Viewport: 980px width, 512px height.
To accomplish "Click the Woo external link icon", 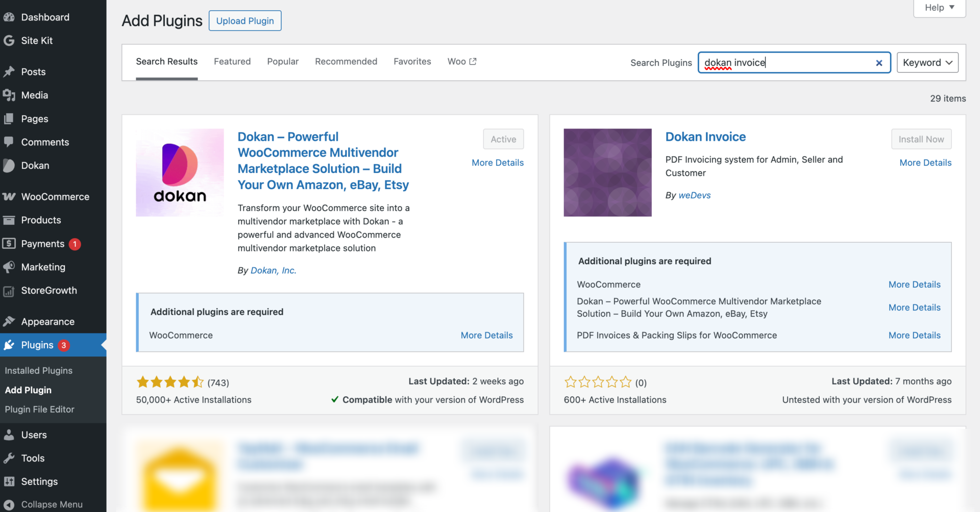I will [473, 61].
